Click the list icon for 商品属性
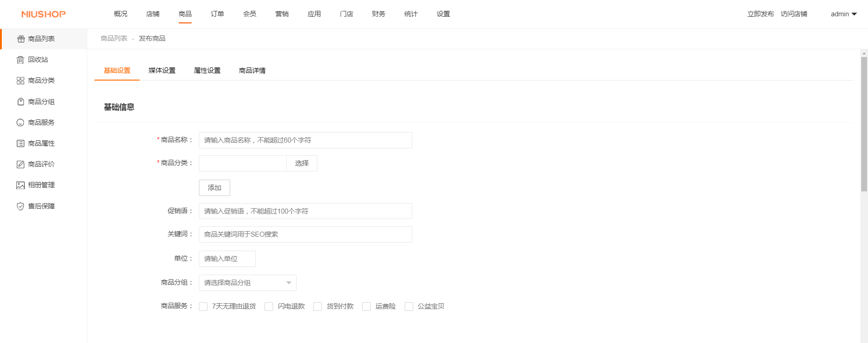The width and height of the screenshot is (868, 343). point(20,143)
